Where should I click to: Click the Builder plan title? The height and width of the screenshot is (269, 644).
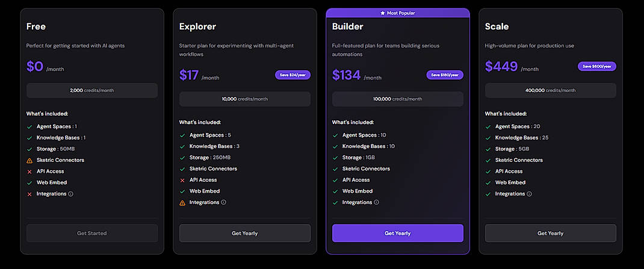[x=347, y=26]
